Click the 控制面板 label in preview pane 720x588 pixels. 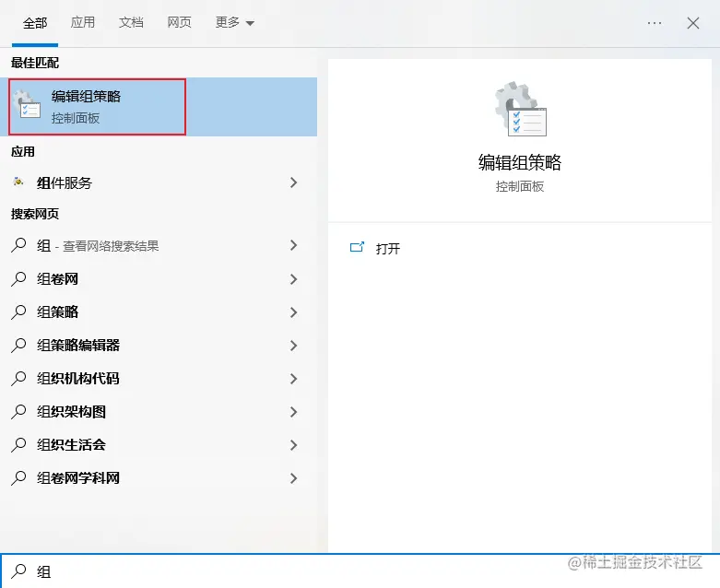click(x=520, y=186)
